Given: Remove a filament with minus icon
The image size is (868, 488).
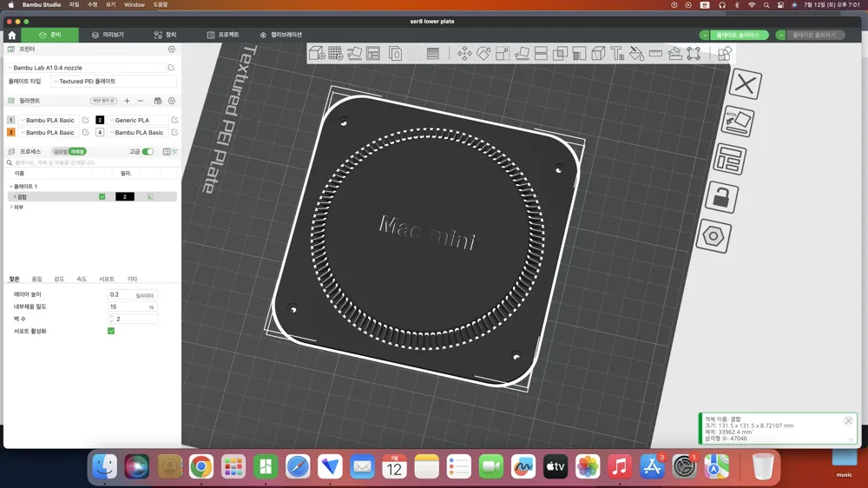Looking at the screenshot, I should (140, 101).
